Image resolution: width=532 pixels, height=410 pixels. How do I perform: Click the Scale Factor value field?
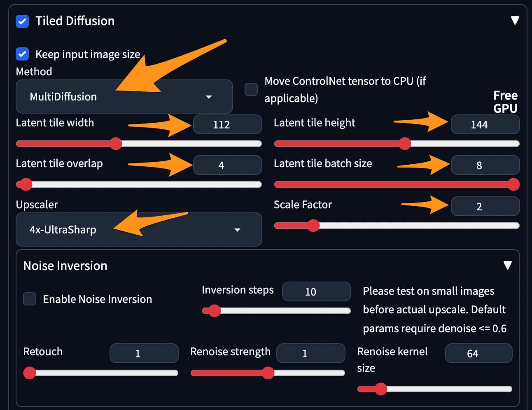[x=485, y=206]
